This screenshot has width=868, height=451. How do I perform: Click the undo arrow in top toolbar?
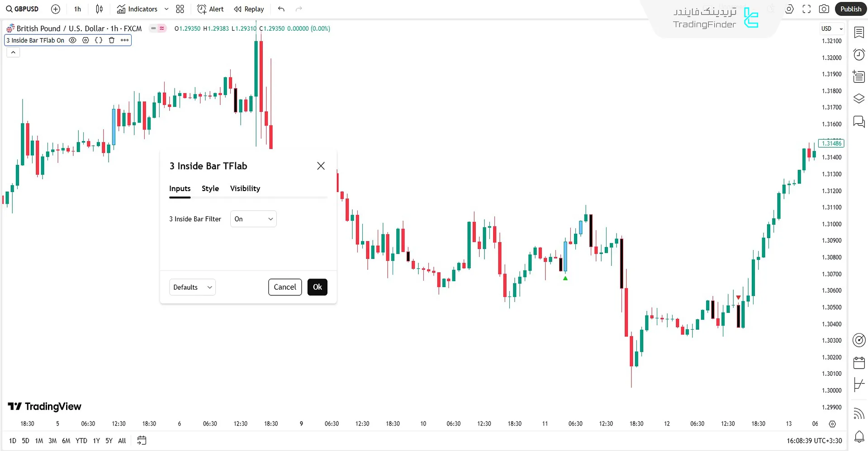click(x=281, y=9)
